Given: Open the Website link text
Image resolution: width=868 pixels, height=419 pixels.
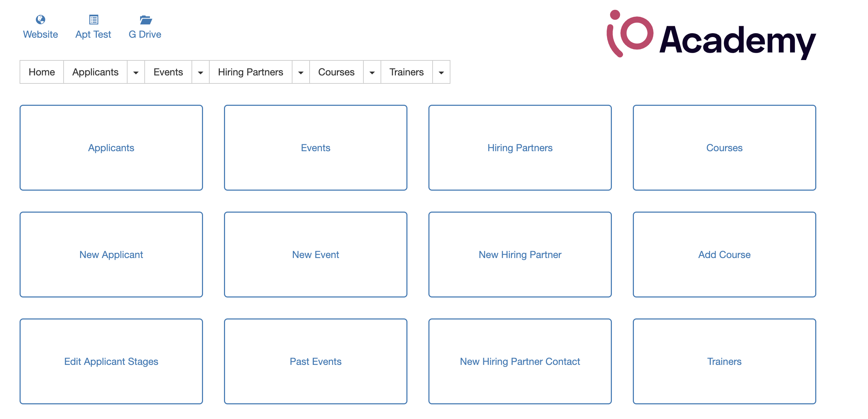Looking at the screenshot, I should tap(41, 34).
